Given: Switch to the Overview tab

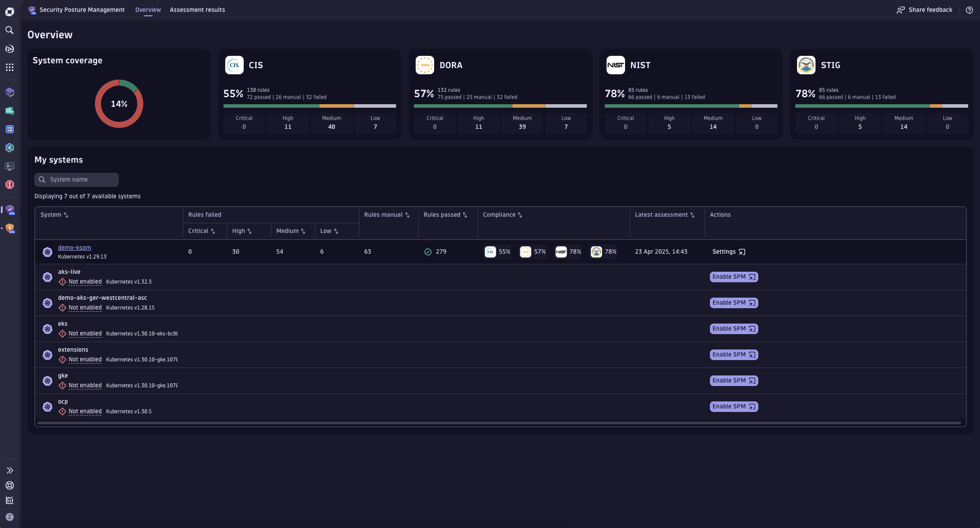Looking at the screenshot, I should pos(148,10).
